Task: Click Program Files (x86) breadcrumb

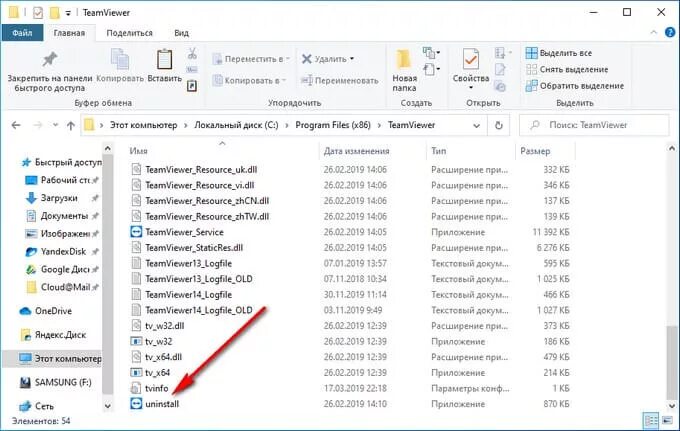Action: 333,125
